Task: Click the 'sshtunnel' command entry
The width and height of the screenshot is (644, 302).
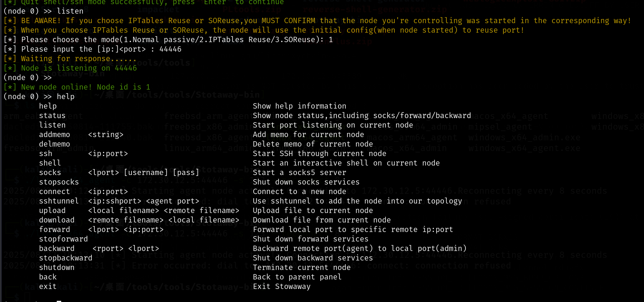Action: pyautogui.click(x=59, y=201)
